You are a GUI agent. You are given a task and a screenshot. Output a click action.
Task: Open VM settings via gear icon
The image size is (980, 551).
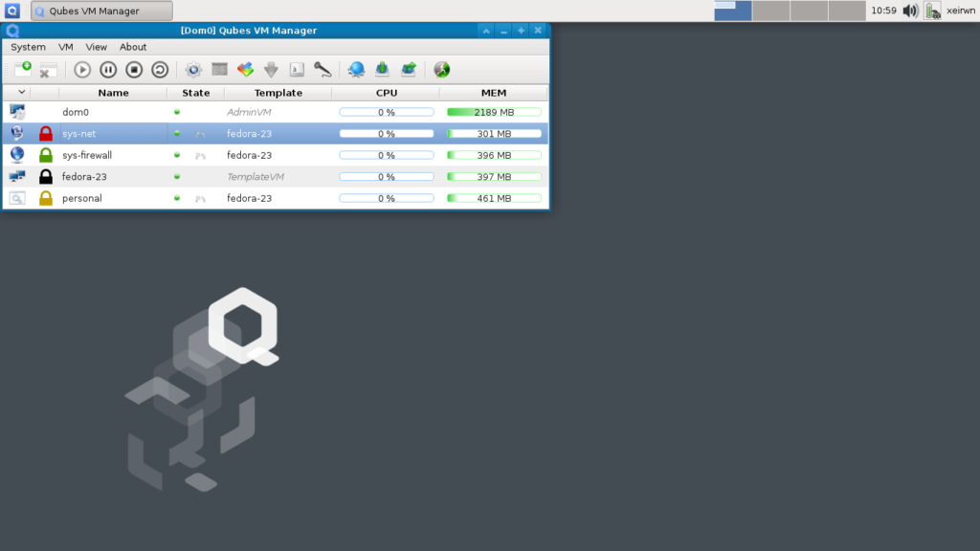(x=193, y=69)
